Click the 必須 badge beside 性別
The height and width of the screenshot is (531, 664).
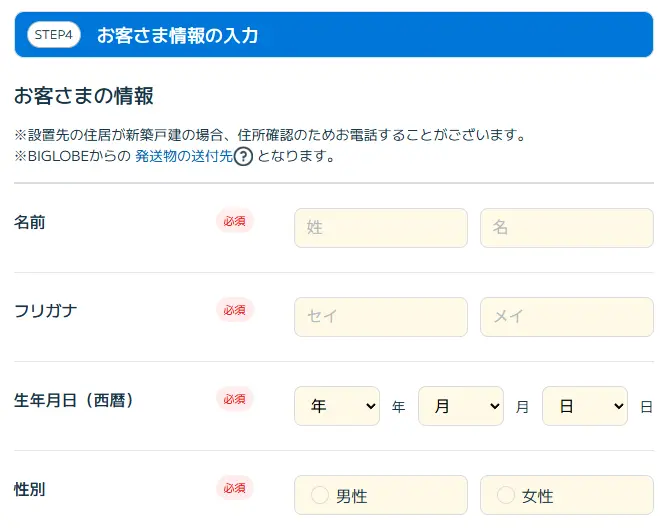235,488
